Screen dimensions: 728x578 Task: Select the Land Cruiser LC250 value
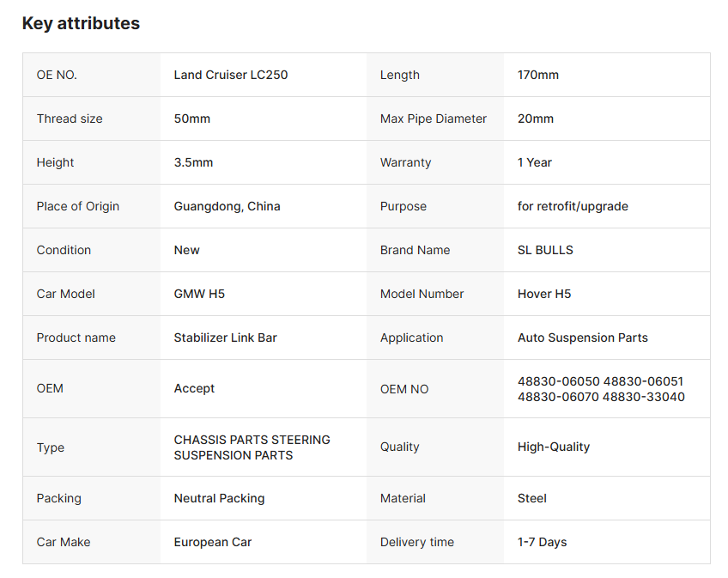click(x=231, y=75)
